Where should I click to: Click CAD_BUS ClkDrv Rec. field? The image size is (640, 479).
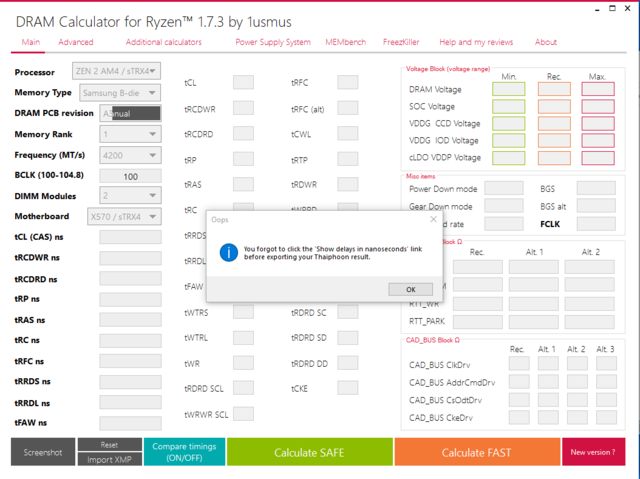click(519, 364)
